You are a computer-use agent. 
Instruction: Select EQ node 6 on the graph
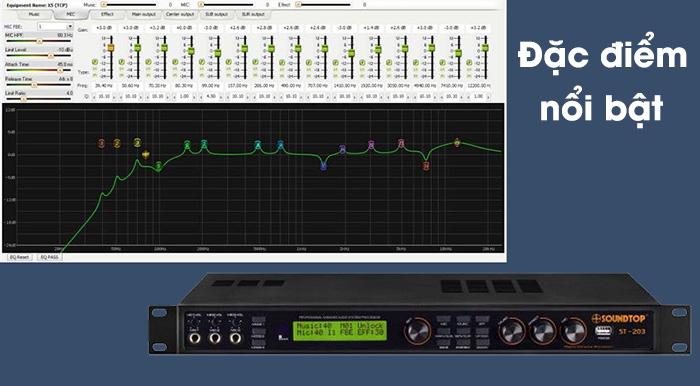188,145
